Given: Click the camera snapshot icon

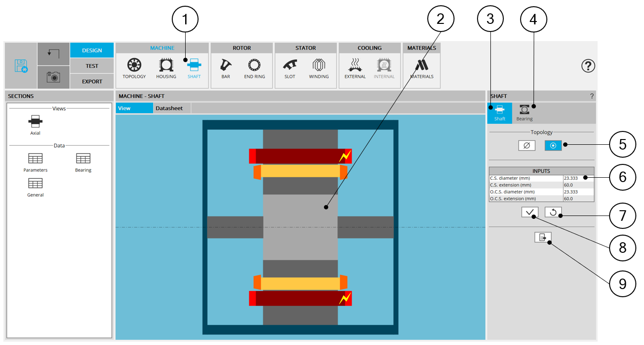Looking at the screenshot, I should pos(53,77).
